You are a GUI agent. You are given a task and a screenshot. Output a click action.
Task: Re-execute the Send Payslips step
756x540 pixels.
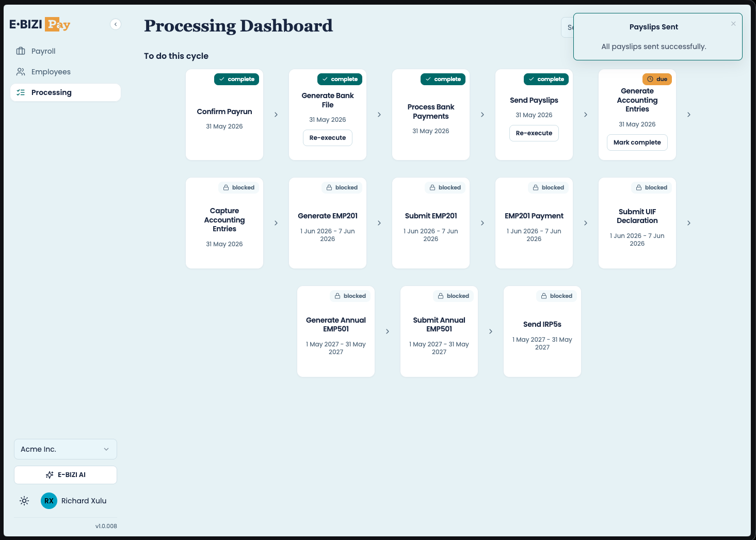tap(534, 133)
